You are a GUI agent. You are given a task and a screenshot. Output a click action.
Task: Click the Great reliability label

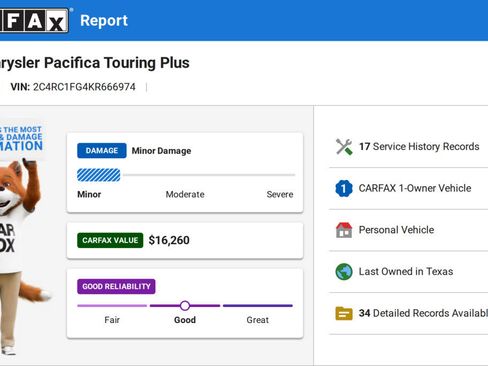(x=258, y=320)
